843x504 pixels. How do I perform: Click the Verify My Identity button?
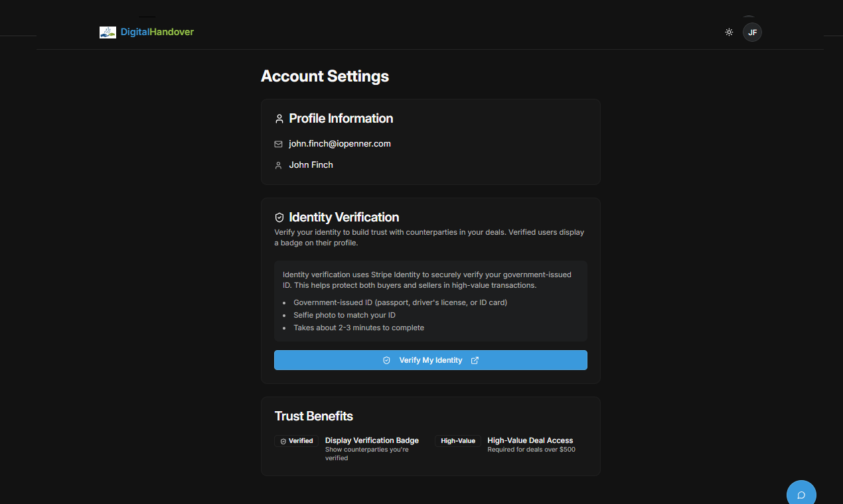(431, 360)
